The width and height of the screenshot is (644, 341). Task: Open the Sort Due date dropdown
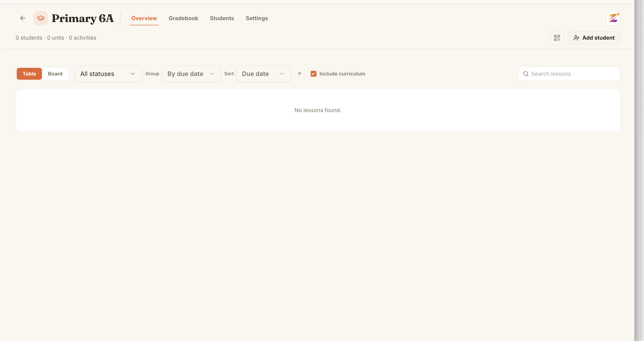click(x=263, y=74)
